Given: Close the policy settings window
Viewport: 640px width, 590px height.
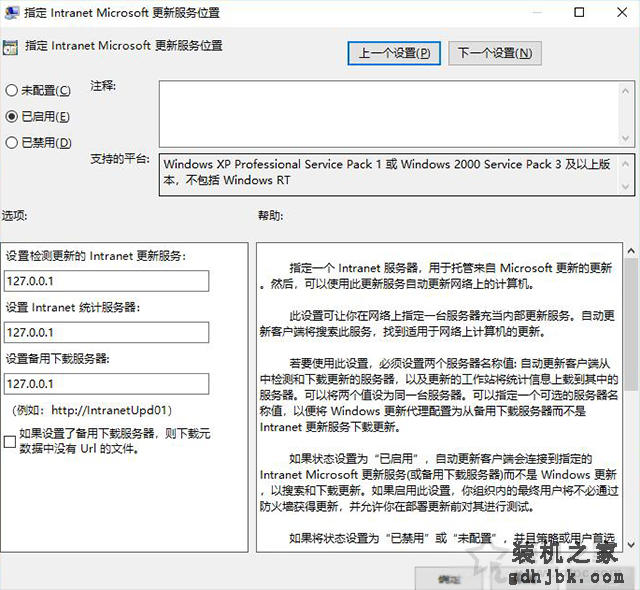Looking at the screenshot, I should click(x=622, y=12).
